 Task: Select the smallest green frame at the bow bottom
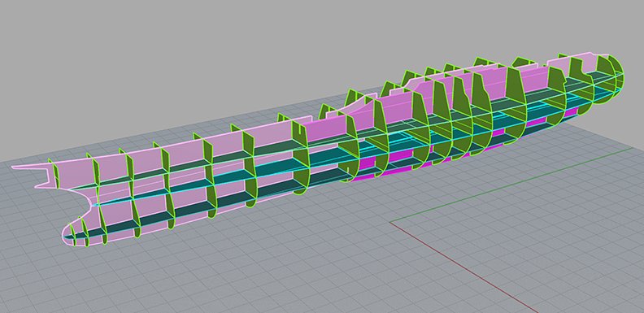(72, 235)
